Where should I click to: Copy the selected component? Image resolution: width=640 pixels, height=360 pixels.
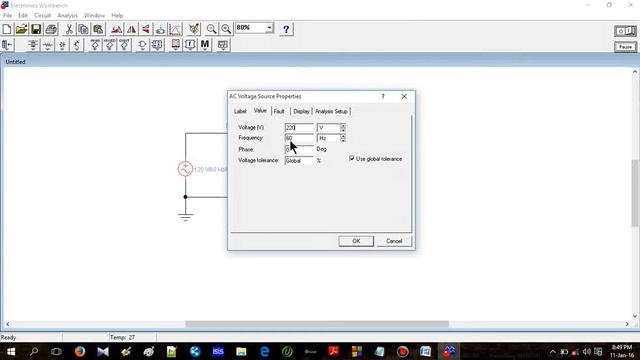coord(83,29)
